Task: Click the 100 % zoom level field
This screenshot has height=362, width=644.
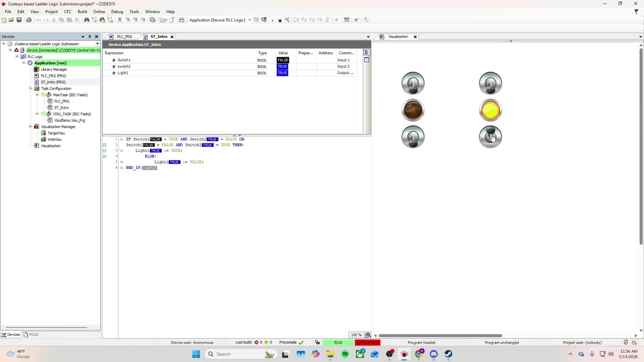Action: [356, 335]
